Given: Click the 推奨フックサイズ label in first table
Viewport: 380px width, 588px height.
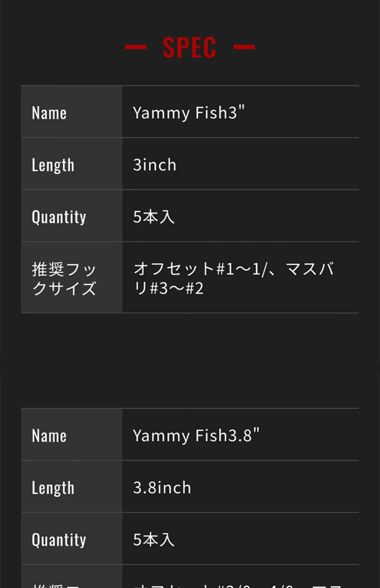Looking at the screenshot, I should (64, 279).
